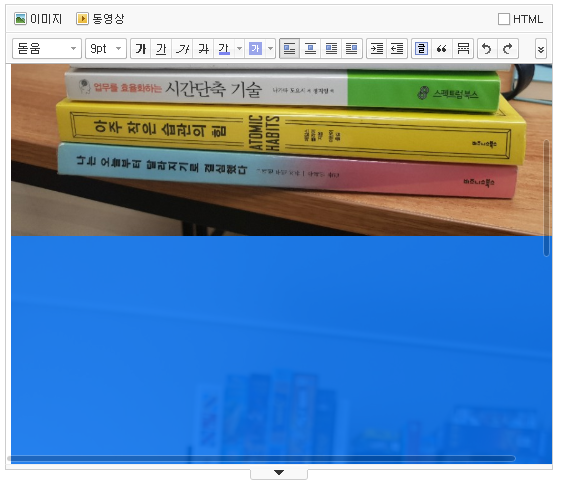Toggle italic formatting

pos(182,49)
